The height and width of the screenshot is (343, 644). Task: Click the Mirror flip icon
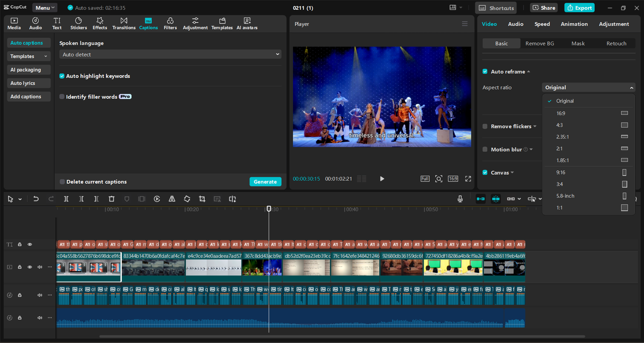172,199
